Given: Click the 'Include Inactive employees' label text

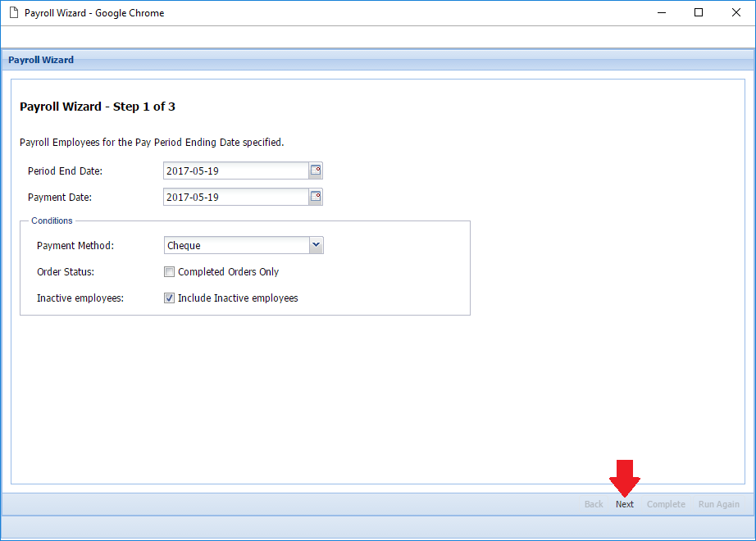Looking at the screenshot, I should [x=238, y=298].
